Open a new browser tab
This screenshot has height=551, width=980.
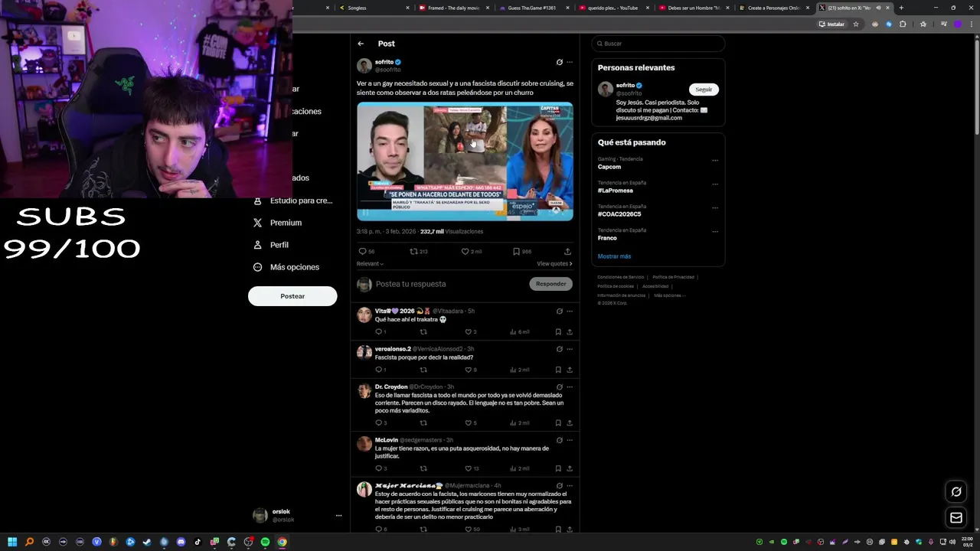tap(901, 8)
